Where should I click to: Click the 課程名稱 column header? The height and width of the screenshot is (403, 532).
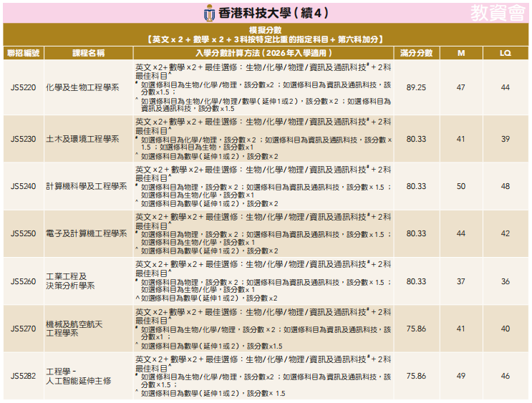[88, 53]
